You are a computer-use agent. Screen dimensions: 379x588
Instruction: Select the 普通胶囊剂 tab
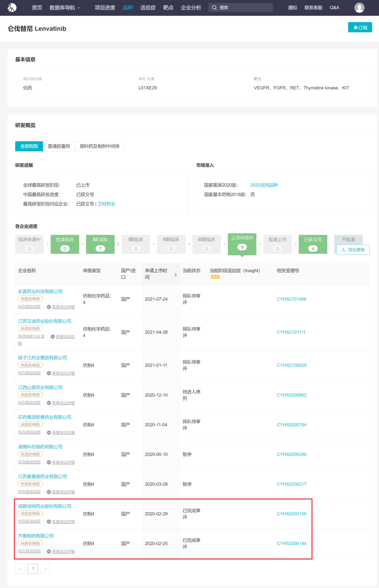(x=59, y=146)
